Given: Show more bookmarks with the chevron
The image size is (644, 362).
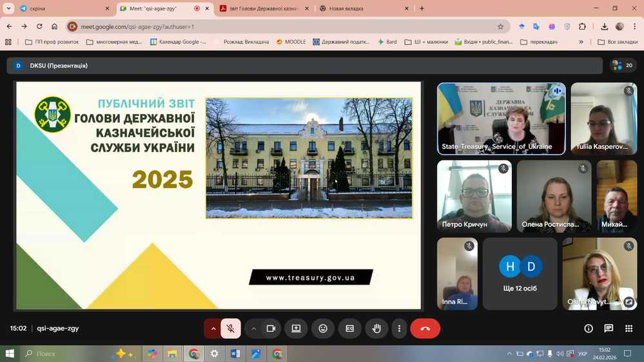Looking at the screenshot, I should pos(581,42).
